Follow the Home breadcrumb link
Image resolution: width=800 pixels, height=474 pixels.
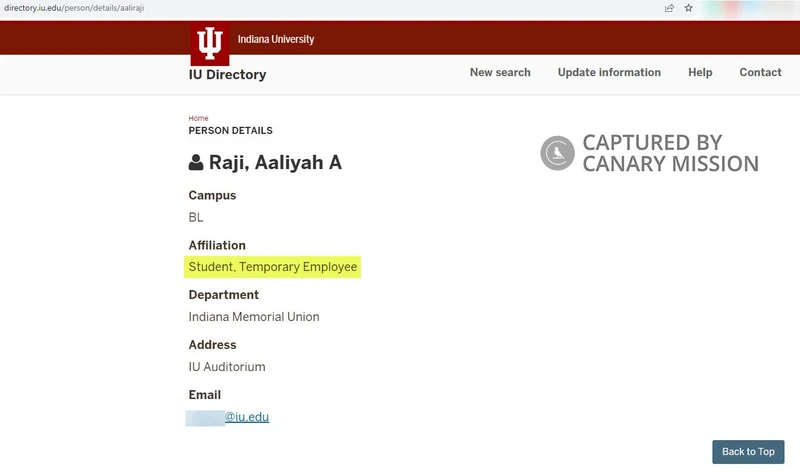click(x=198, y=118)
